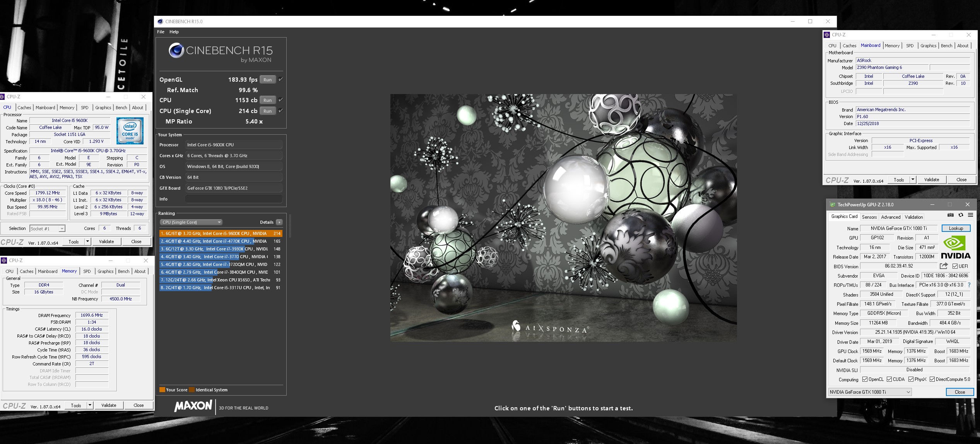This screenshot has height=444, width=980.
Task: Toggle the OpenGL test checkmark
Action: 281,79
